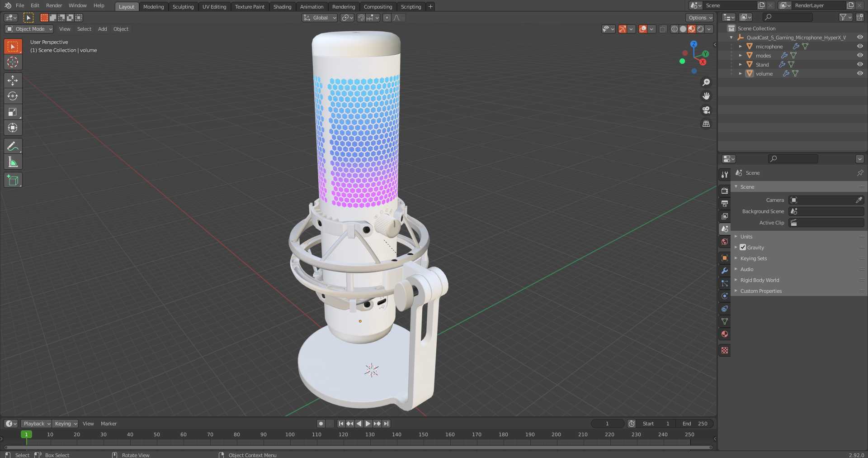Hide the volume object in outliner

[x=860, y=73]
